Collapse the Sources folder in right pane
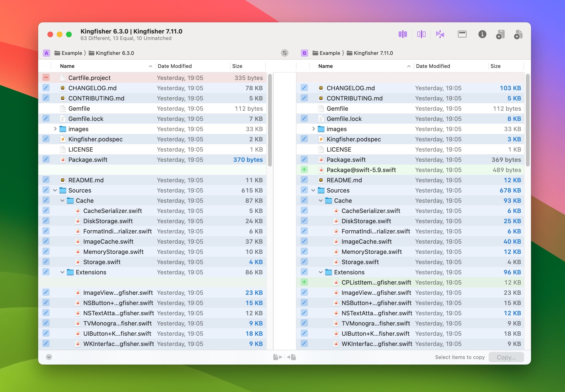This screenshot has width=565, height=392. [313, 190]
